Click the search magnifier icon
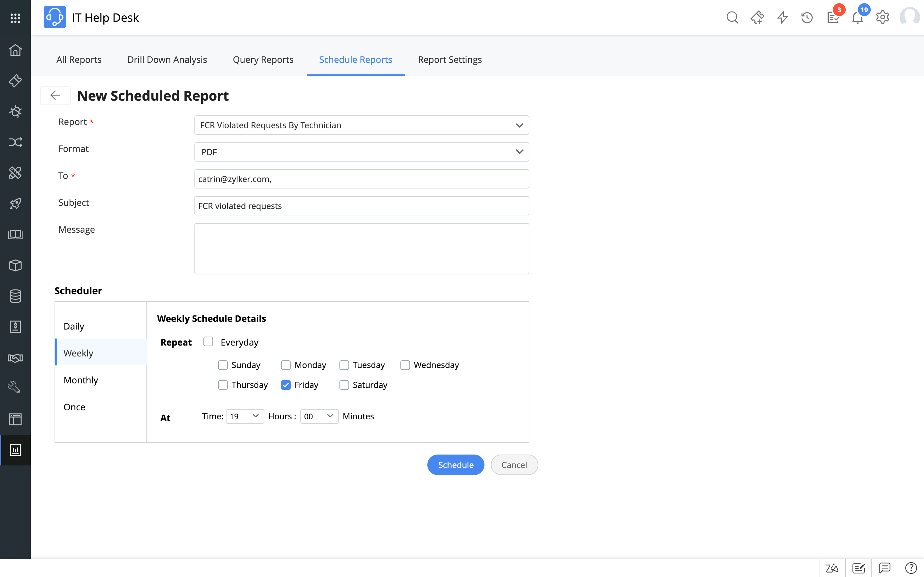The image size is (924, 577). click(732, 18)
